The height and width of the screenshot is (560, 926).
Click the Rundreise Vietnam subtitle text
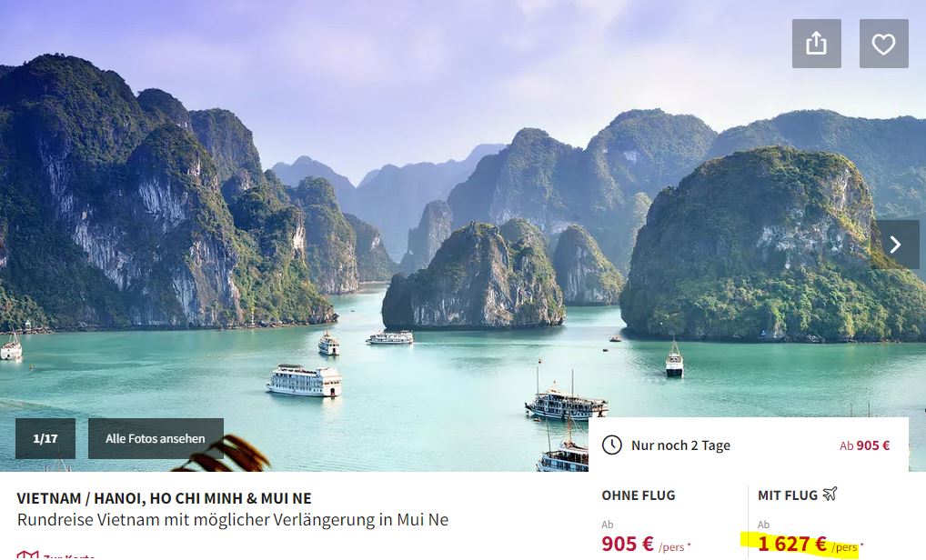(233, 520)
